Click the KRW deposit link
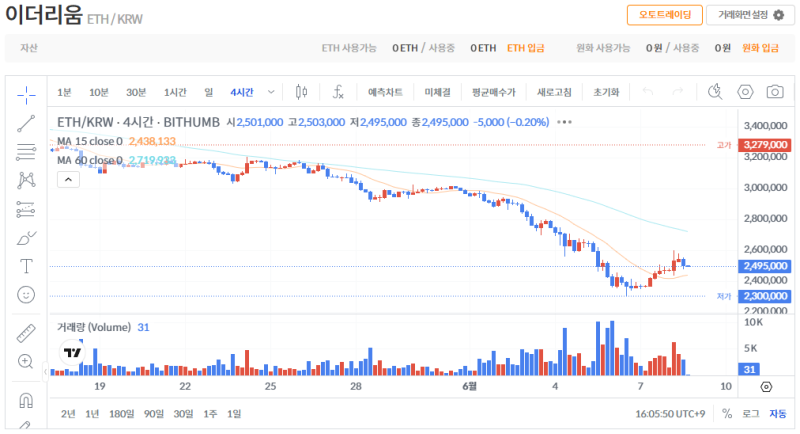This screenshot has width=800, height=434. point(760,48)
